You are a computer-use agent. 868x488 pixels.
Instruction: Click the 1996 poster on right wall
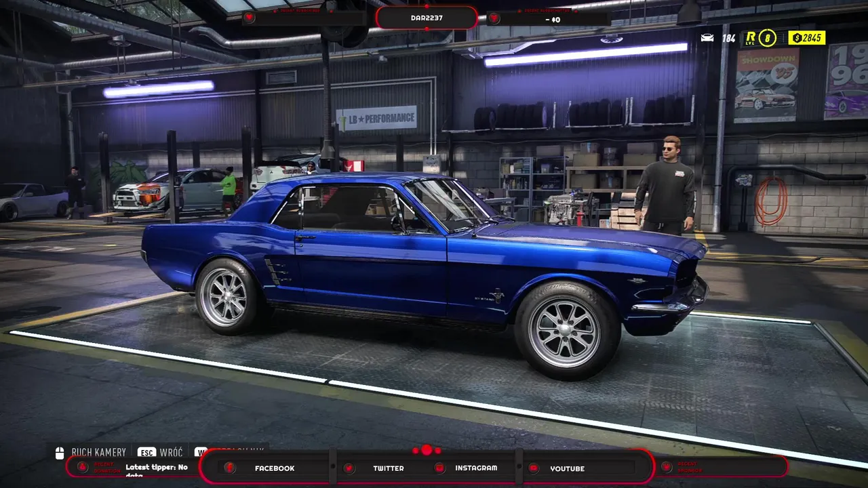(846, 81)
